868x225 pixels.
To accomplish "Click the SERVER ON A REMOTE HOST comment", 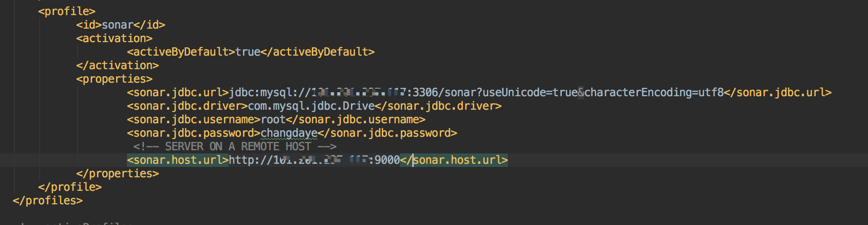I will click(x=235, y=146).
